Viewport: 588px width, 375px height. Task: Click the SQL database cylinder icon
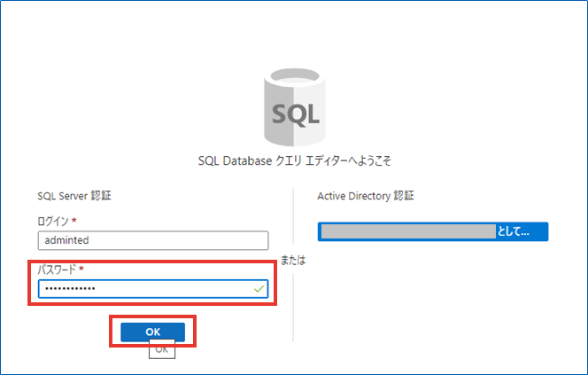295,107
